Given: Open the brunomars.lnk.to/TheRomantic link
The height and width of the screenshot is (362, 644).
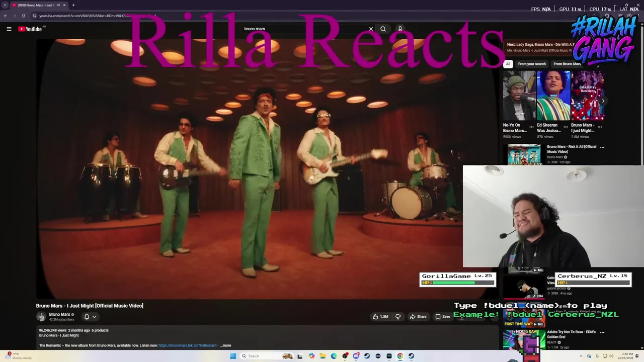Looking at the screenshot, I should pyautogui.click(x=187, y=345).
